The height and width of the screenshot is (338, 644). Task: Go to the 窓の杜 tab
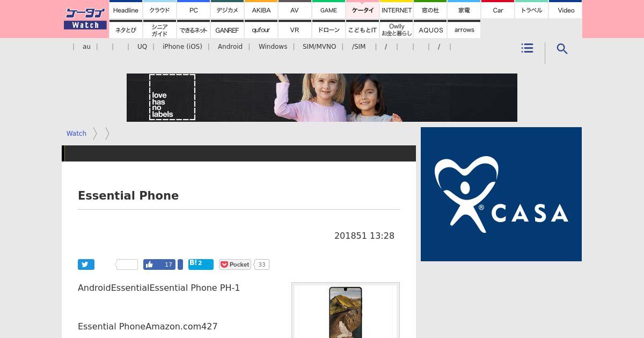(430, 10)
